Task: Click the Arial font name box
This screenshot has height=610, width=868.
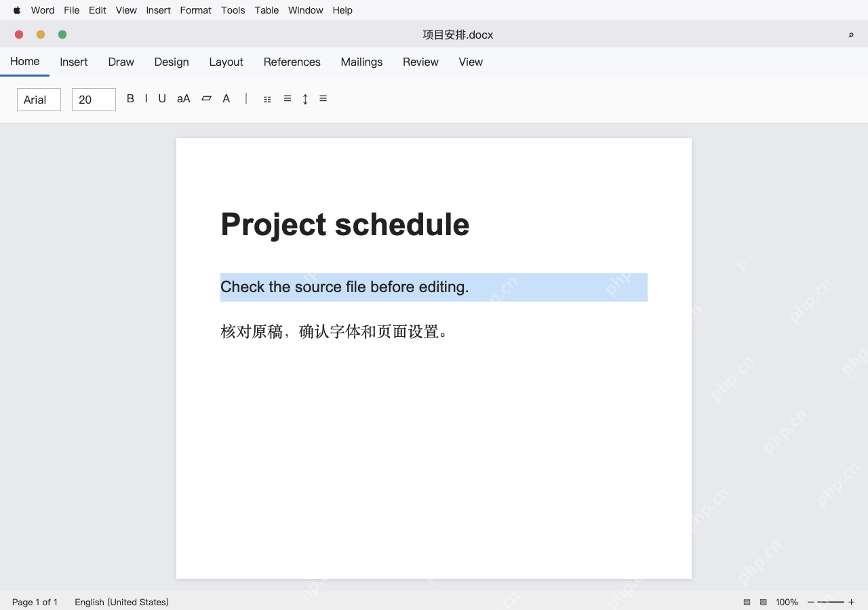Action: pos(39,100)
